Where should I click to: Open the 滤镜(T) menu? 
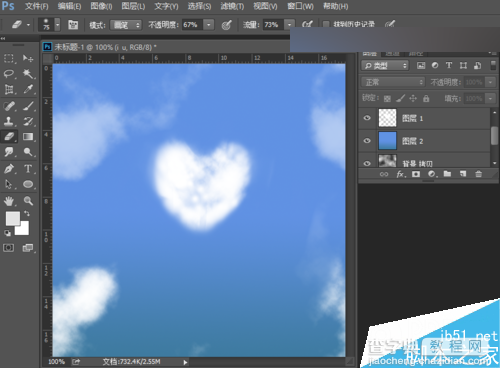point(232,6)
